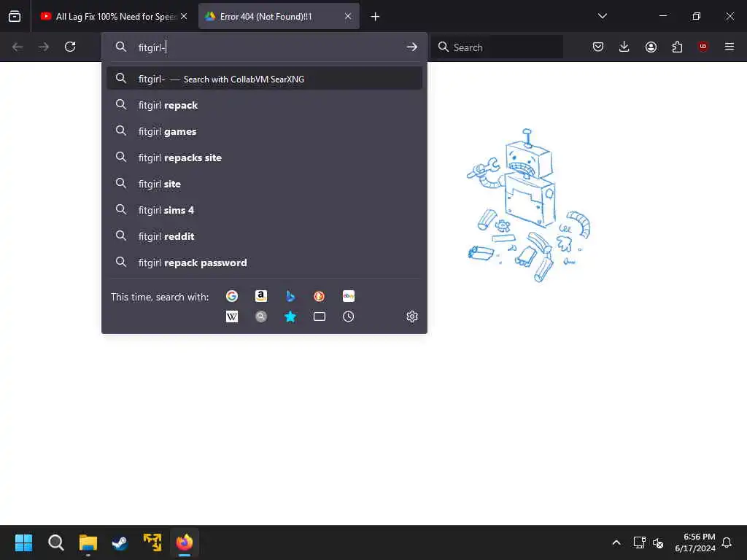Open the muted volume tray icon
Viewport: 747px width, 560px height.
click(658, 542)
